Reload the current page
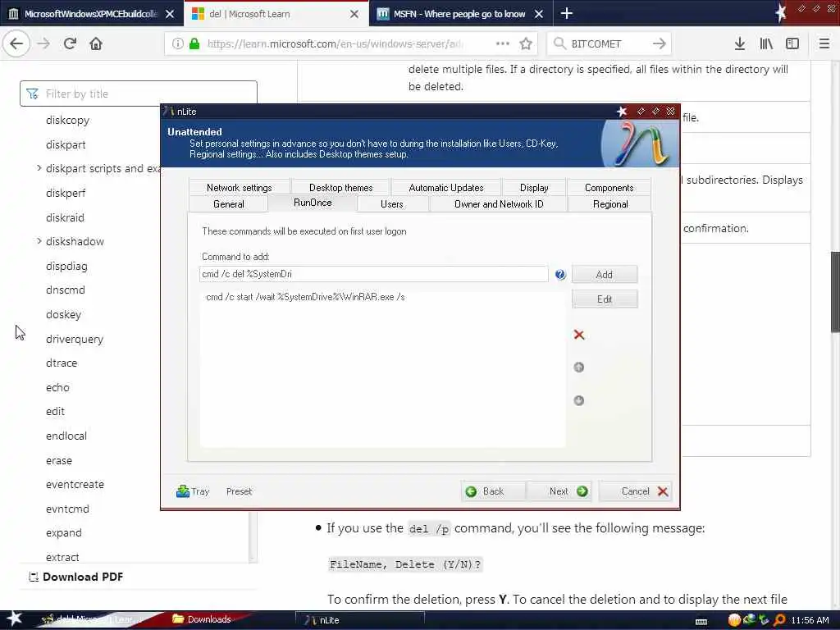840x630 pixels. pos(70,43)
